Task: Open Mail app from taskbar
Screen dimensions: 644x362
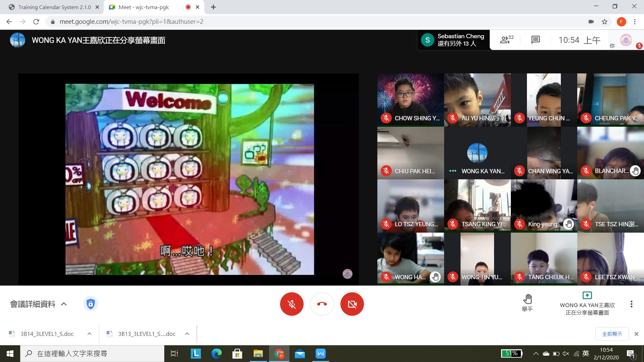Action: coord(300,354)
